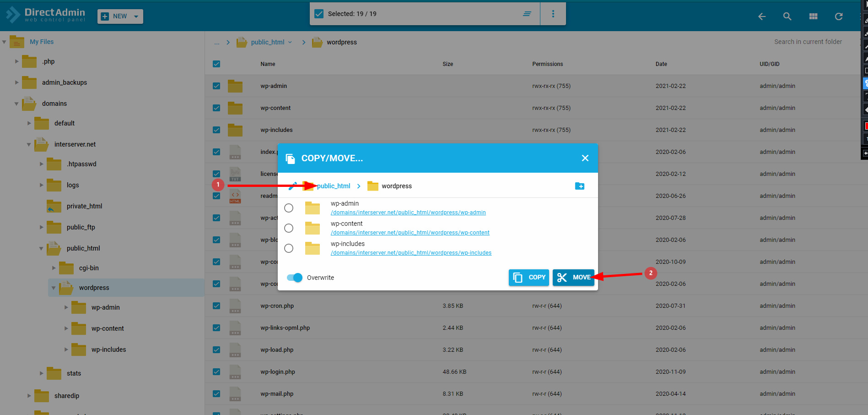
Task: Select public_ftp in the folder tree
Action: 81,227
